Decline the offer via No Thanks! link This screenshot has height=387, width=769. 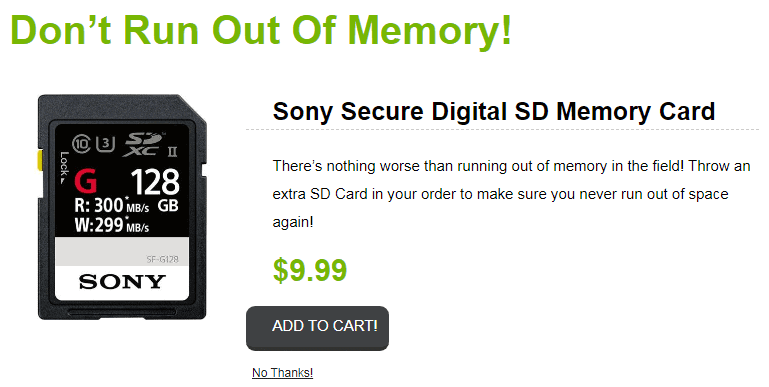pos(282,373)
